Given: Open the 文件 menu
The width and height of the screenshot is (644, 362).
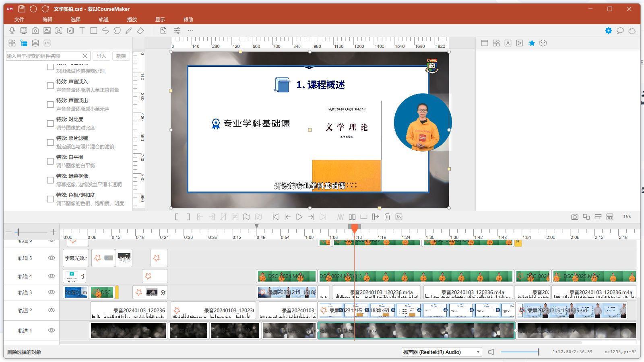Looking at the screenshot, I should pos(19,19).
